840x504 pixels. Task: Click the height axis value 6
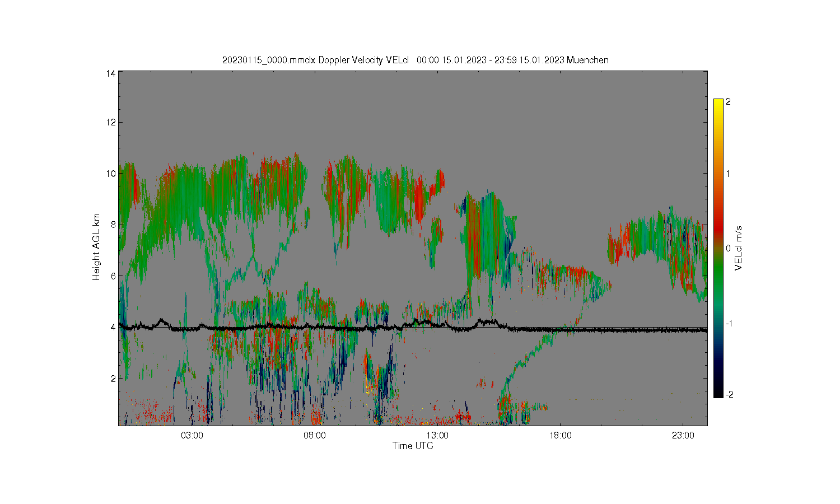pyautogui.click(x=114, y=276)
